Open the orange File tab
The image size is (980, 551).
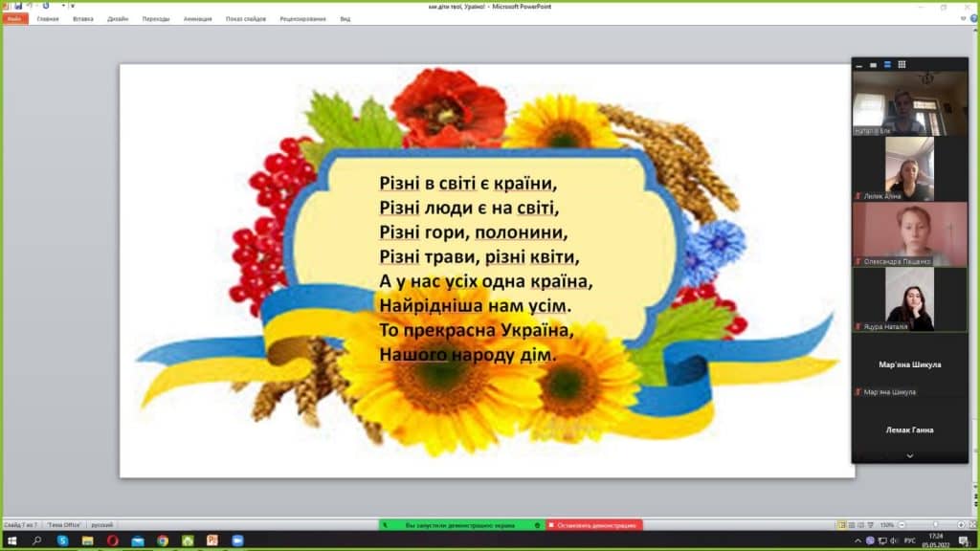(14, 18)
